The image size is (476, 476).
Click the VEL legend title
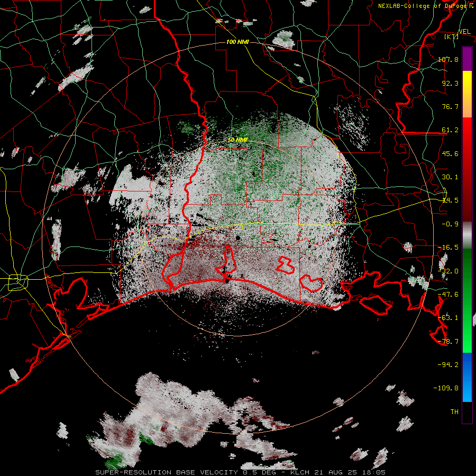pos(464,31)
